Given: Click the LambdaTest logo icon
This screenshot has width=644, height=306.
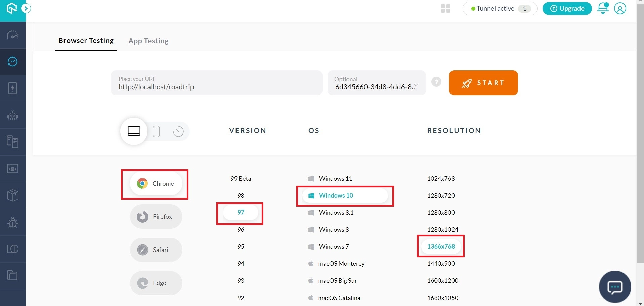Looking at the screenshot, I should (x=11, y=8).
